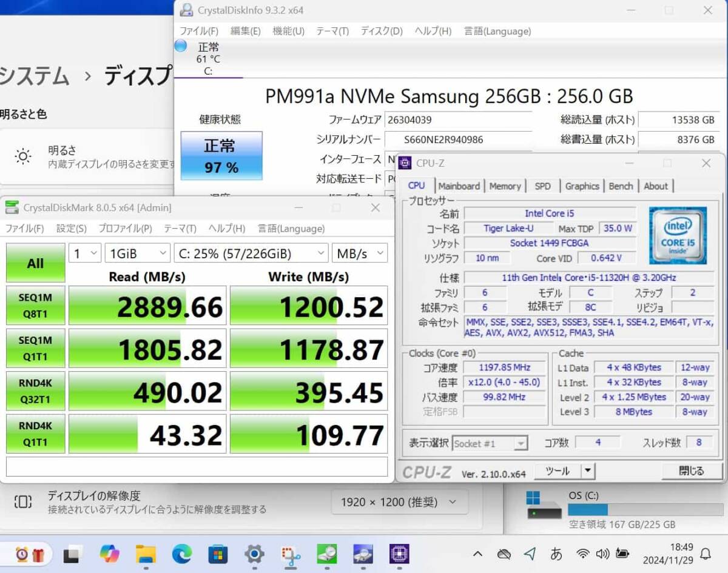Open 言語(Language) menu in CrystalDiskInfo
The width and height of the screenshot is (728, 573).
(497, 31)
